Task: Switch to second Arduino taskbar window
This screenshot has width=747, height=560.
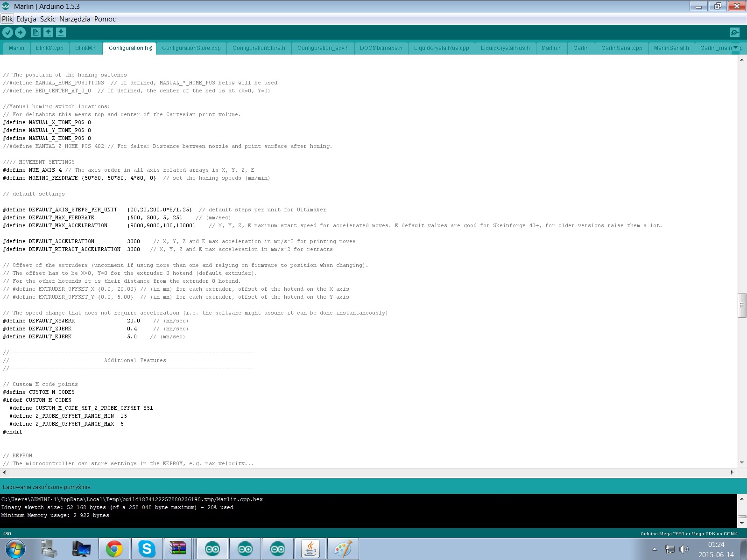Action: click(x=245, y=549)
